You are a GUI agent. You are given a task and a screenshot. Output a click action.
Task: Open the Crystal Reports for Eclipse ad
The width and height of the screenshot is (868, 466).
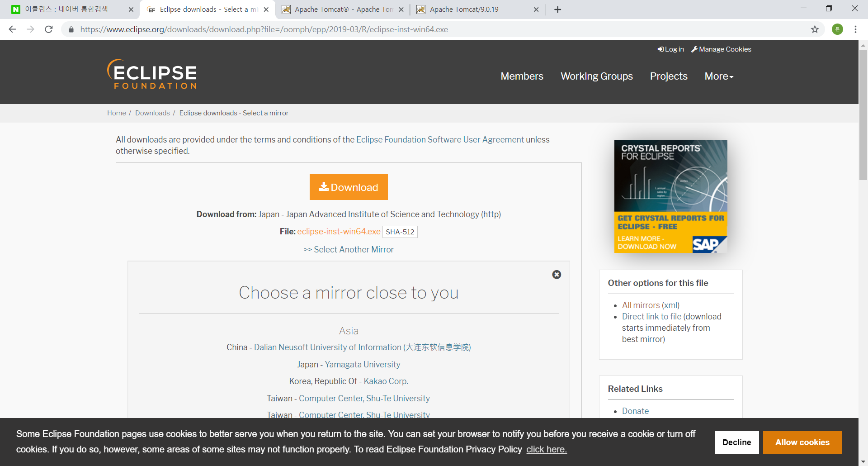pos(670,196)
